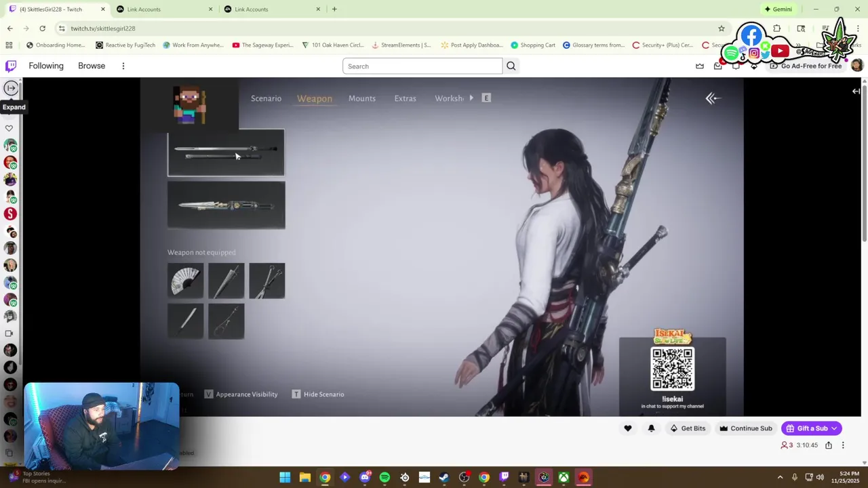Click the share stream icon
Viewport: 868px width, 488px height.
tap(828, 445)
